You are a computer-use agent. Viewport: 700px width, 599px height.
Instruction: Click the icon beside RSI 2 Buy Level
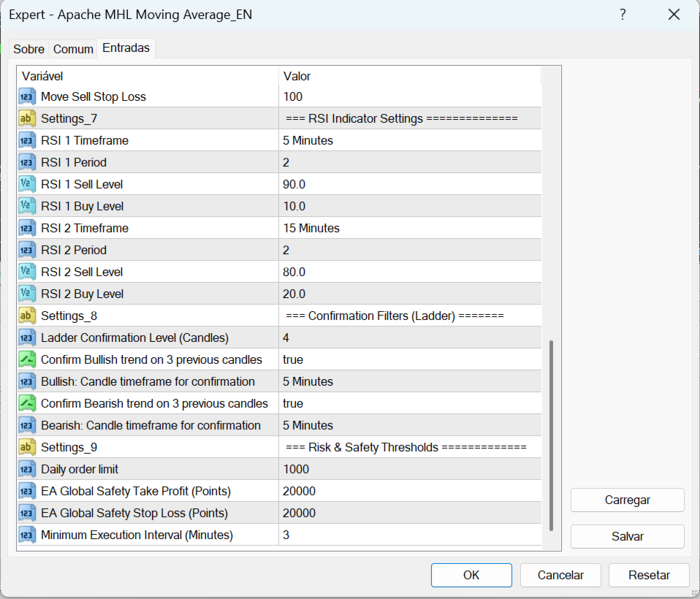(x=27, y=294)
